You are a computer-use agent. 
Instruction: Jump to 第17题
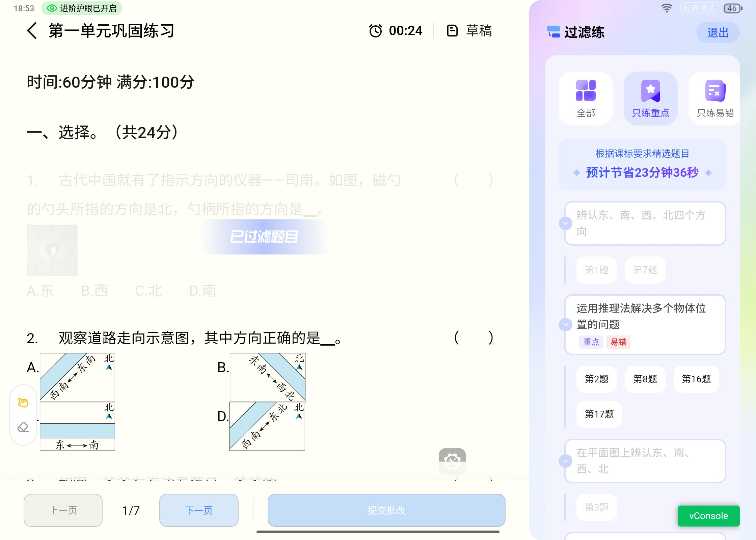click(599, 414)
